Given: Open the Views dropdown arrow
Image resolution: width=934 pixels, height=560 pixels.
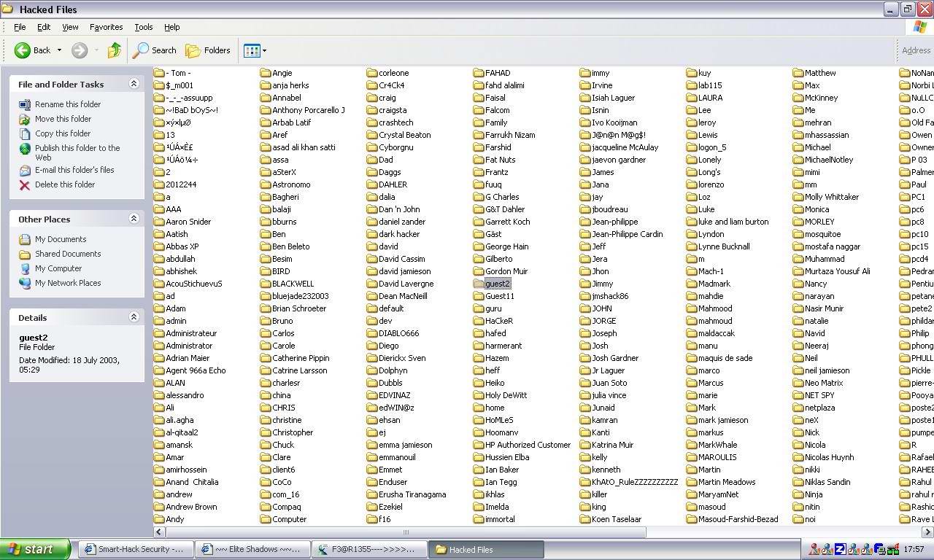Looking at the screenshot, I should [x=264, y=50].
